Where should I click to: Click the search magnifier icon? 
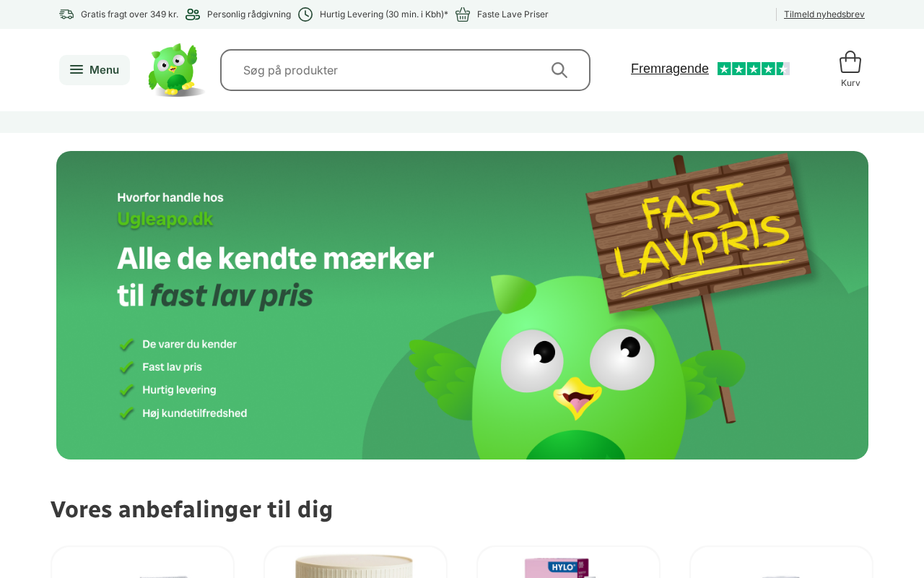pos(559,70)
